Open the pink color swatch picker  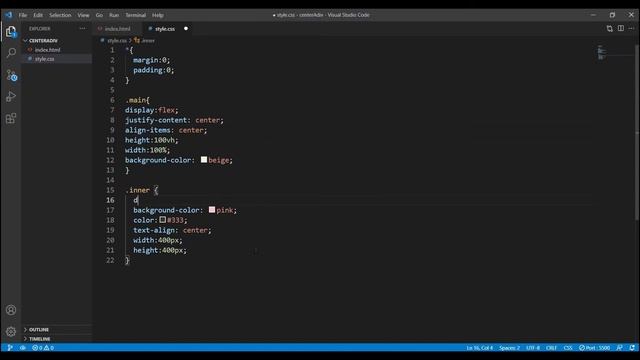point(212,209)
